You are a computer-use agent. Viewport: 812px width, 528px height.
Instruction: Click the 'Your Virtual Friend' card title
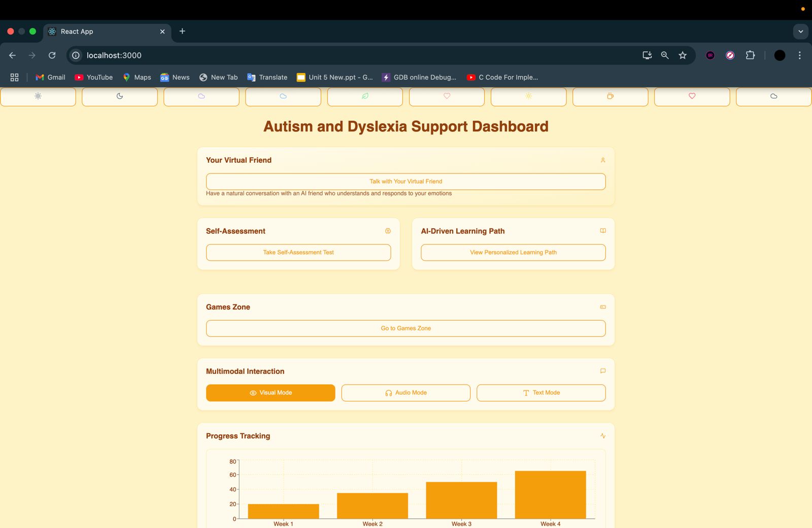(239, 160)
